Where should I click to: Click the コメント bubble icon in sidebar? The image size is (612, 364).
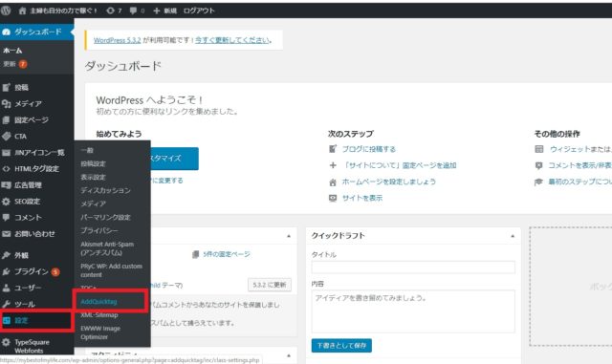tap(6, 217)
